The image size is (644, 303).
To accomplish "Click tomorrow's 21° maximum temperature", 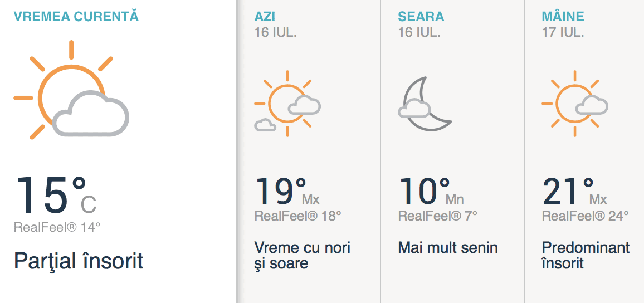I will (x=568, y=191).
